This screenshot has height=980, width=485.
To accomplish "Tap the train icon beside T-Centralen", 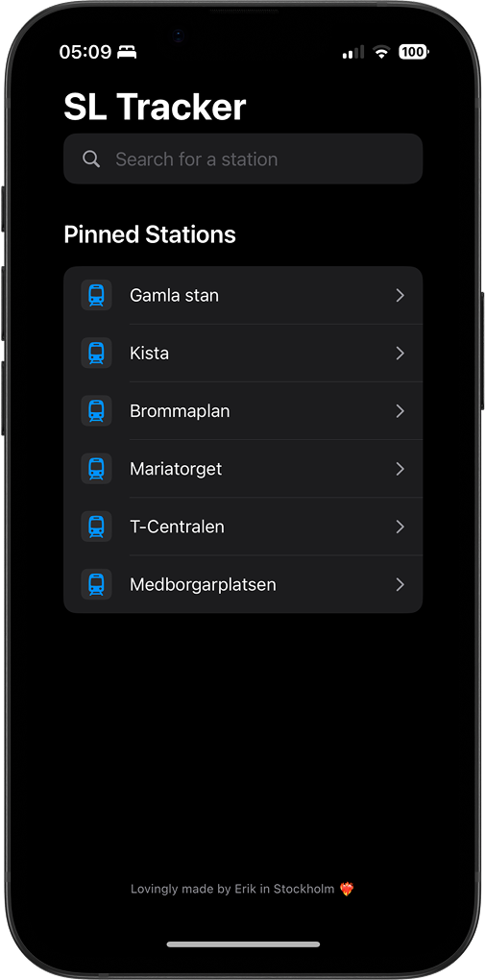I will [96, 527].
